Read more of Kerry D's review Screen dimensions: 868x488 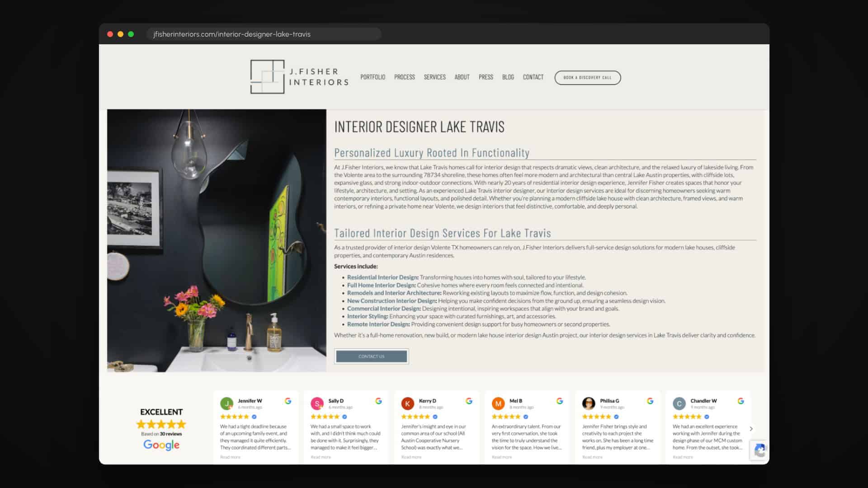tap(411, 457)
